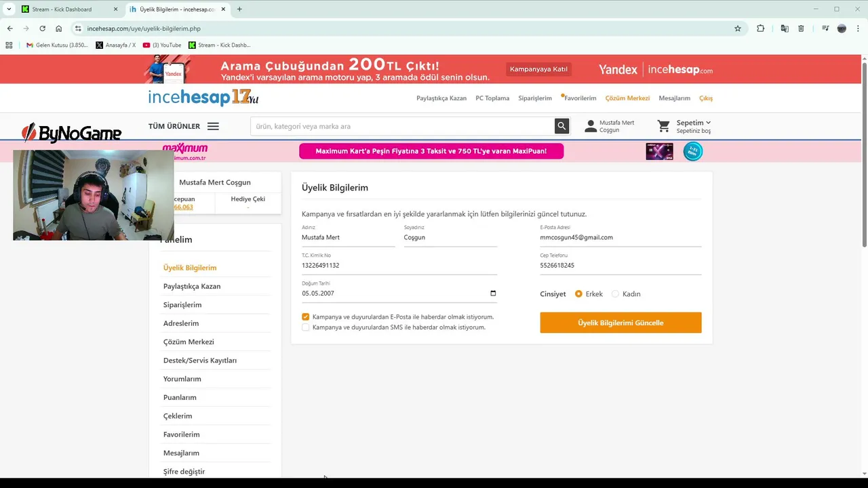Open Siparişlerim in sidebar
Image resolution: width=868 pixels, height=488 pixels.
click(x=182, y=305)
